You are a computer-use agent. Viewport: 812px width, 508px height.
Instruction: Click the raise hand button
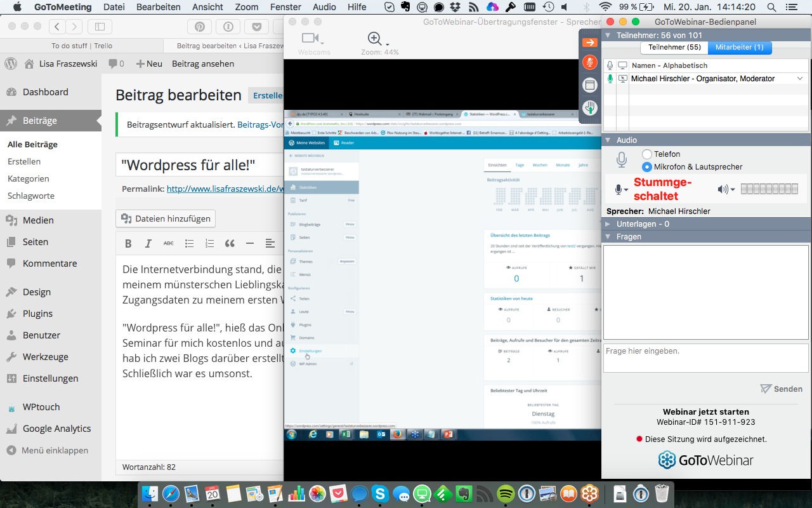[589, 108]
